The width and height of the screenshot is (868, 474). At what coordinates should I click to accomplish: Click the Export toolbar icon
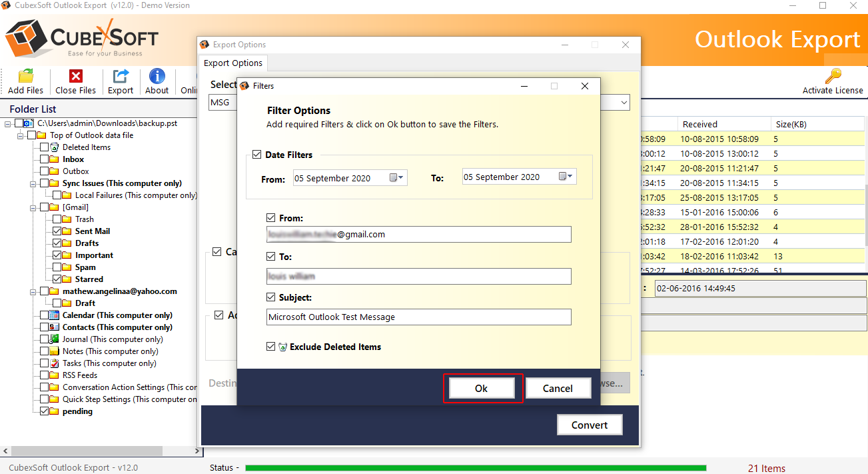121,75
